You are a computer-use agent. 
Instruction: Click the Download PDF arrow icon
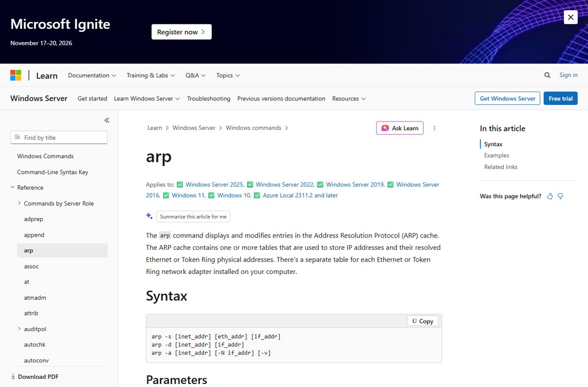pyautogui.click(x=13, y=377)
